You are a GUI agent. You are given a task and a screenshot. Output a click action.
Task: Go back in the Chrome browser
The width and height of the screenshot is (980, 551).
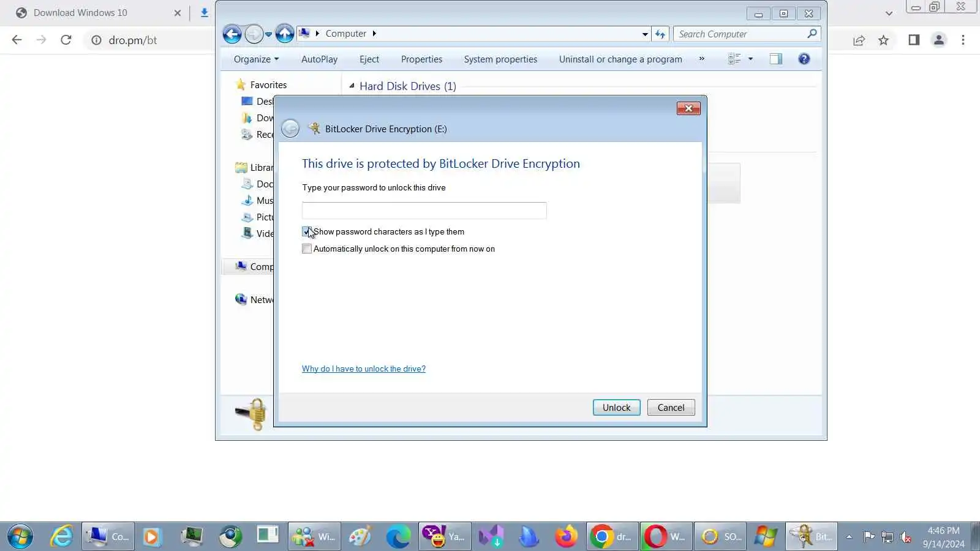pyautogui.click(x=17, y=40)
